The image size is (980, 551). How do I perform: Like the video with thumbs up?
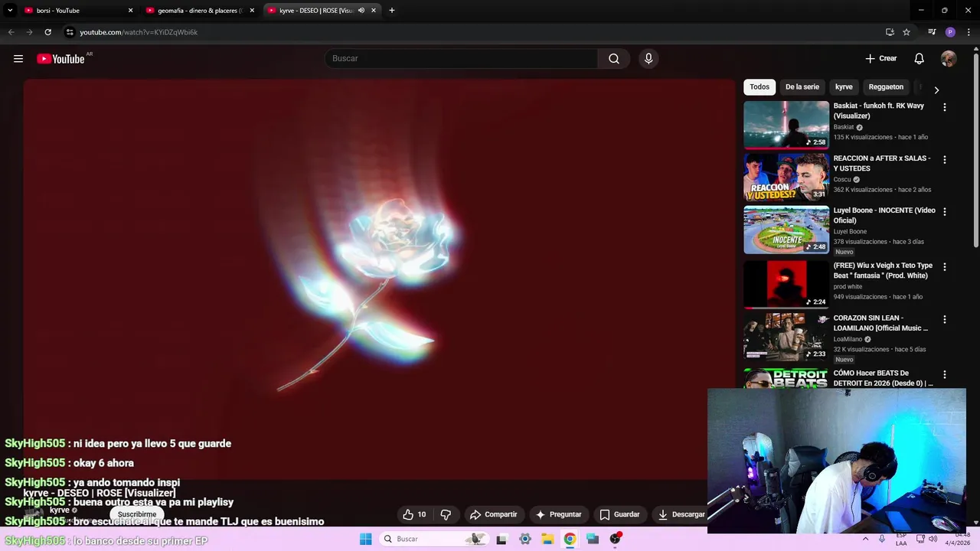click(x=414, y=514)
